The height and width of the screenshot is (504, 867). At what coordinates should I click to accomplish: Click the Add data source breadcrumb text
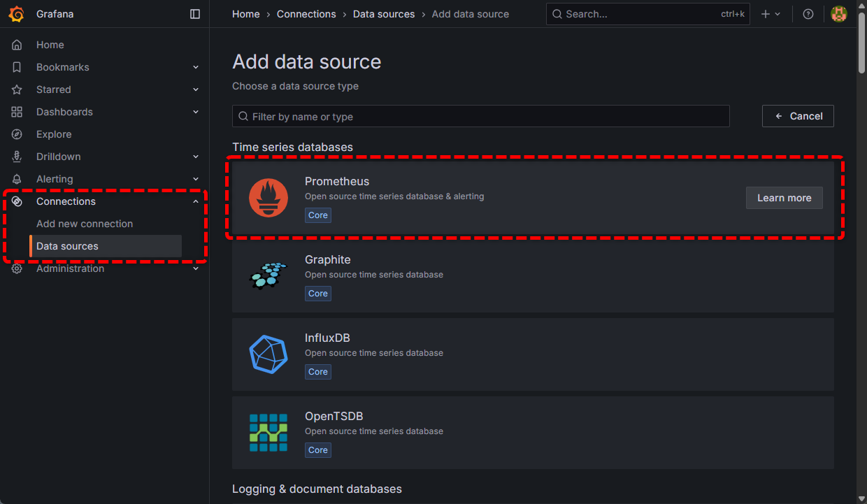471,14
